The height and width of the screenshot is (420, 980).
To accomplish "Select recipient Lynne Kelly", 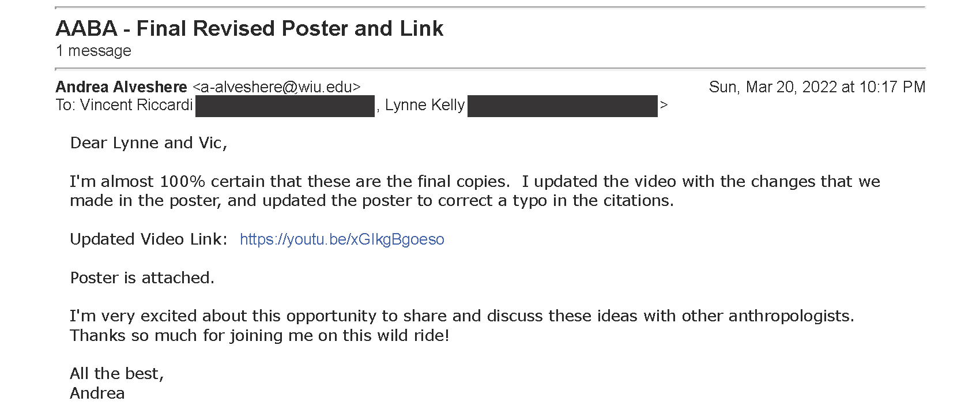I will click(425, 105).
